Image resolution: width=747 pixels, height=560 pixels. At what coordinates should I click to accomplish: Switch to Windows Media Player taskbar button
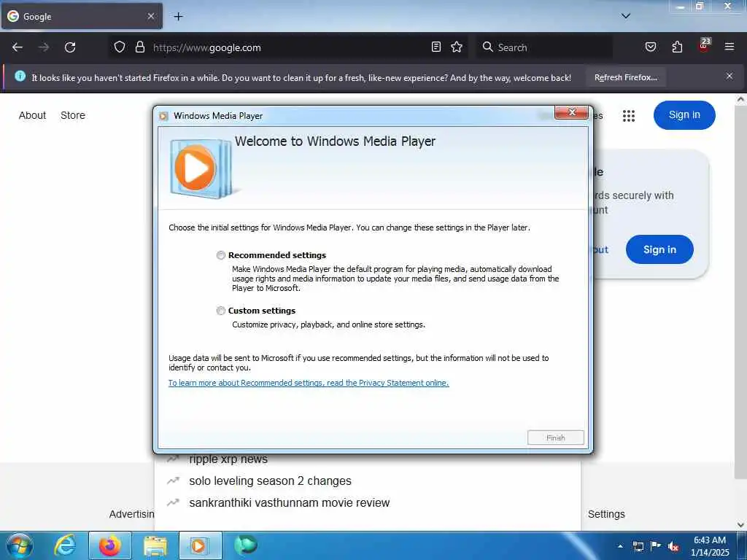click(x=200, y=545)
